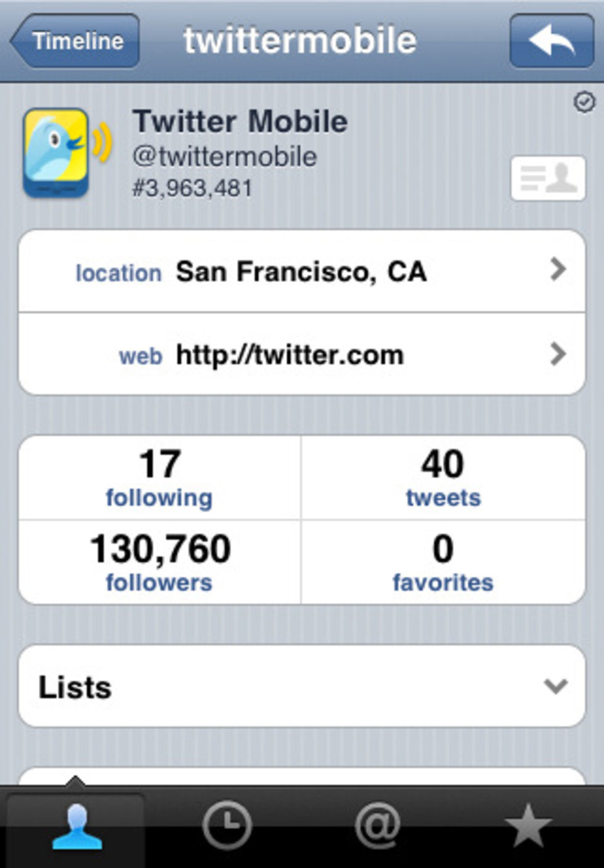This screenshot has width=604, height=868.
Task: View the 130,760 followers list
Action: [x=160, y=562]
